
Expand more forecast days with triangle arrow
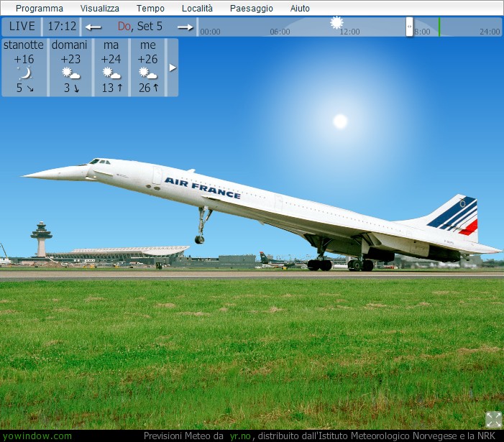point(173,68)
